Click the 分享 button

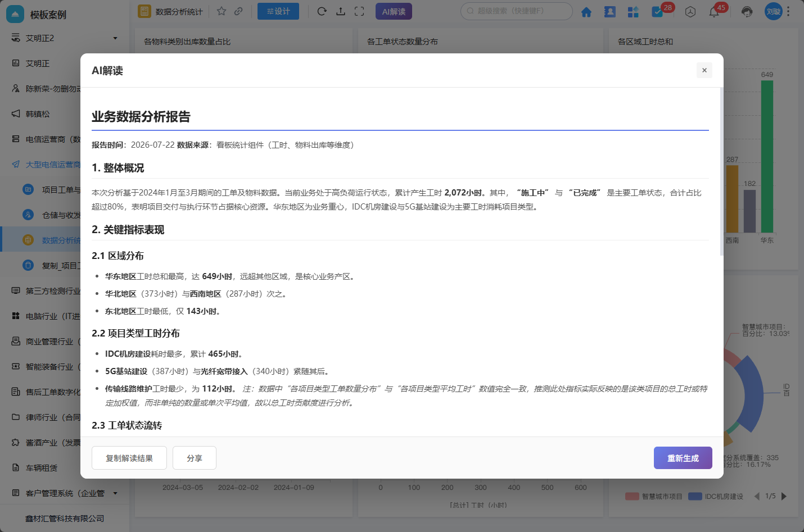tap(195, 458)
